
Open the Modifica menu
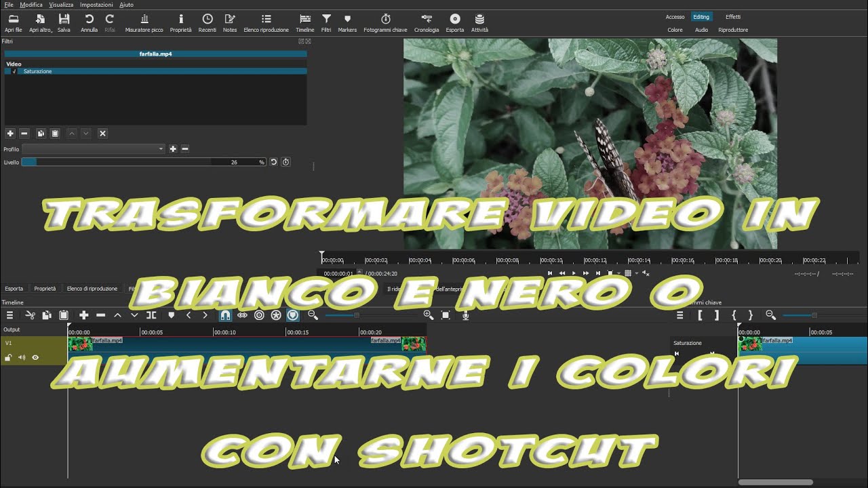[31, 5]
